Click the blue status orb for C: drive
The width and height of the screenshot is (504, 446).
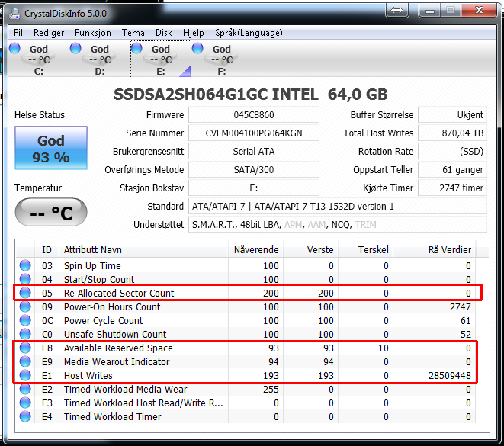tap(14, 48)
